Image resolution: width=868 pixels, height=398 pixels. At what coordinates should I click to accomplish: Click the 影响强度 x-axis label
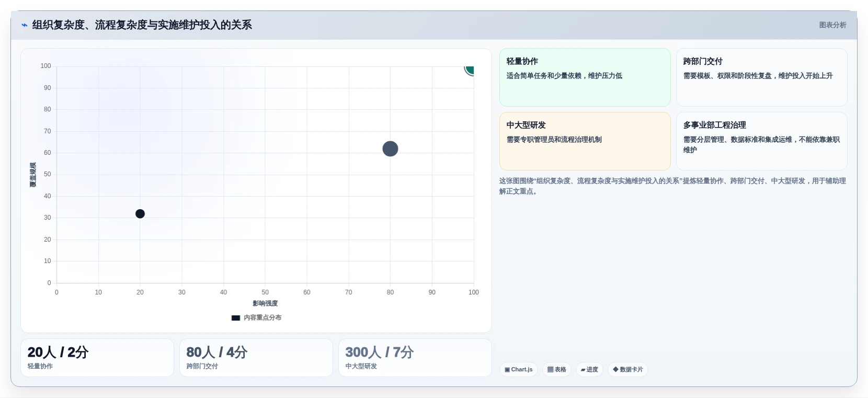[265, 303]
